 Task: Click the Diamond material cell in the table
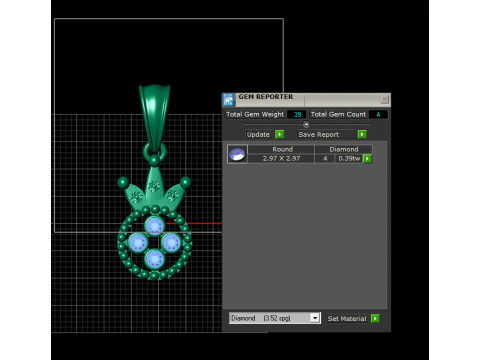tap(344, 149)
